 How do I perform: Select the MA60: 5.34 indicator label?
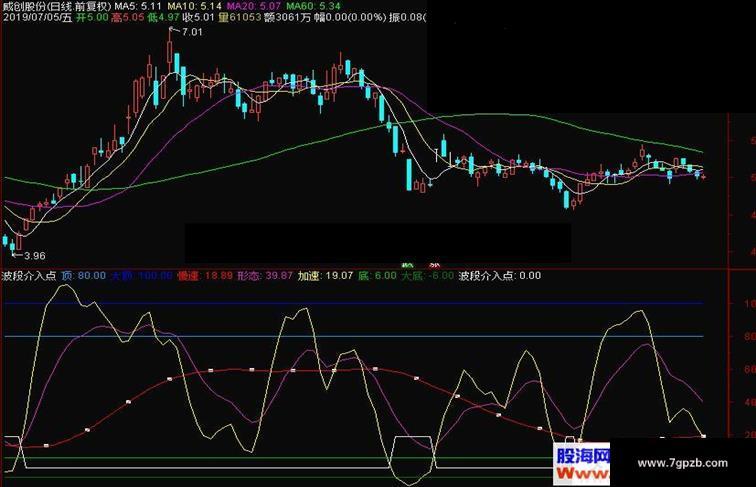click(313, 6)
